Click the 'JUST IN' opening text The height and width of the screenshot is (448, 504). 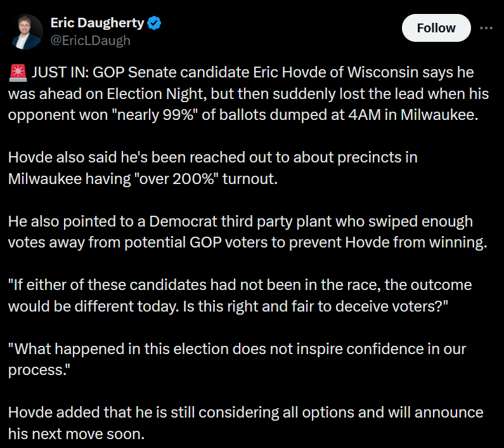pyautogui.click(x=60, y=72)
